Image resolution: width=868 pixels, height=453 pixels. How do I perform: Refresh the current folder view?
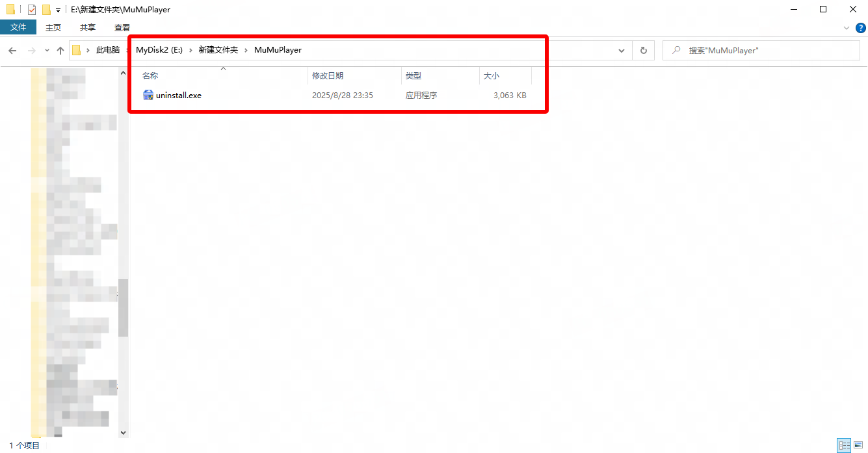[x=643, y=50]
